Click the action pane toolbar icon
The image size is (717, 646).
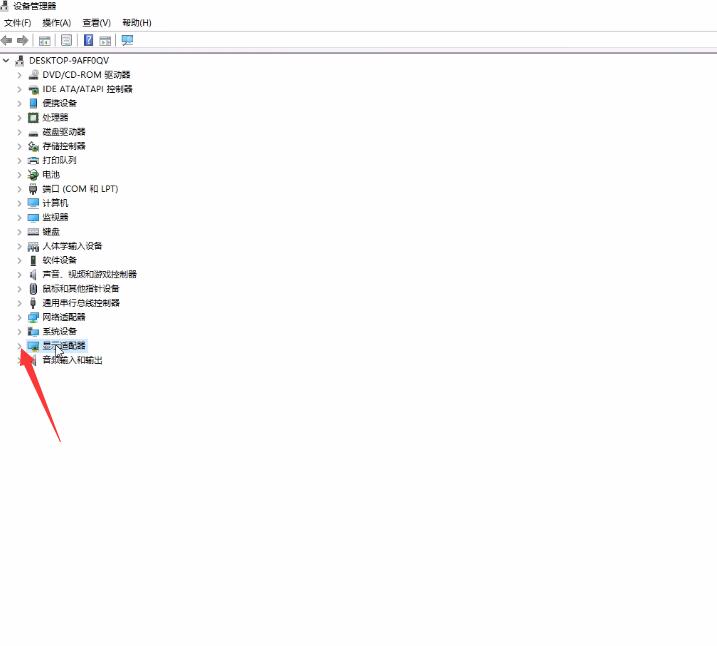coord(105,41)
